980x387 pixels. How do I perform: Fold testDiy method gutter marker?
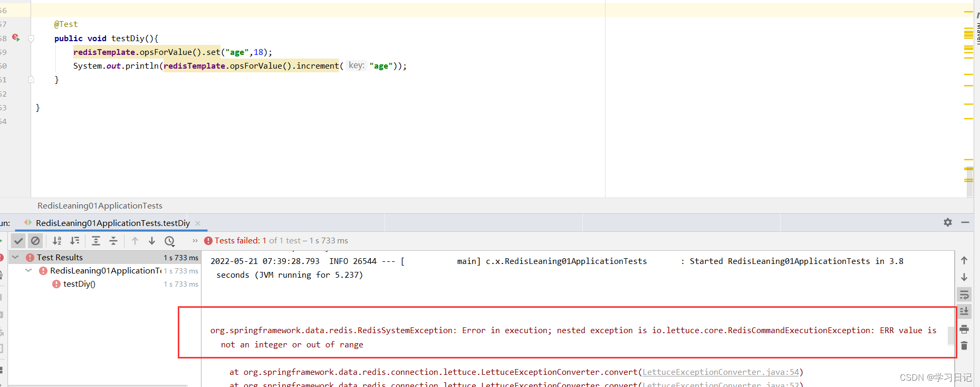(31, 39)
